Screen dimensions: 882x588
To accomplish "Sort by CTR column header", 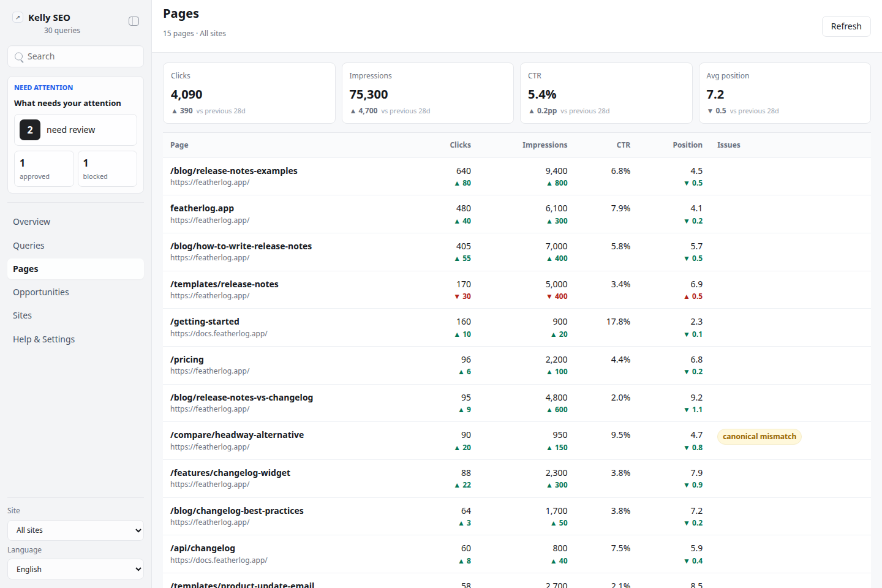I will click(623, 145).
